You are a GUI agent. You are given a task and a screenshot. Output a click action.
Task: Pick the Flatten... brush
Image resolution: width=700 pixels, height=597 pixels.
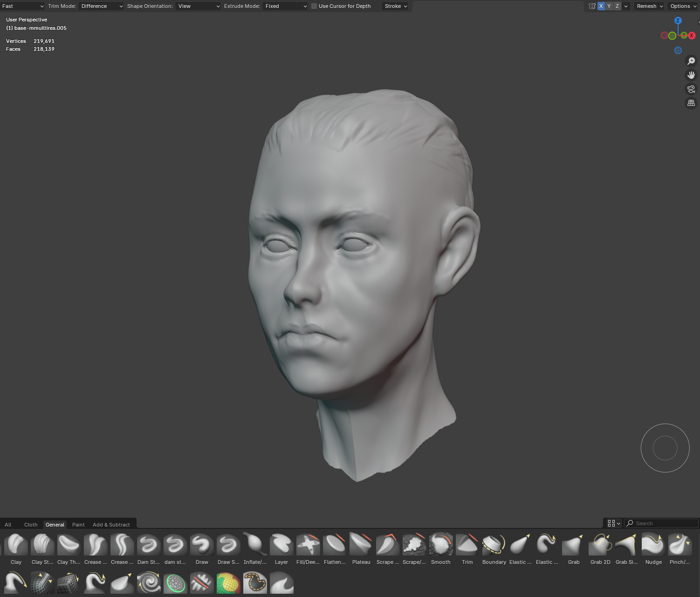coord(335,549)
